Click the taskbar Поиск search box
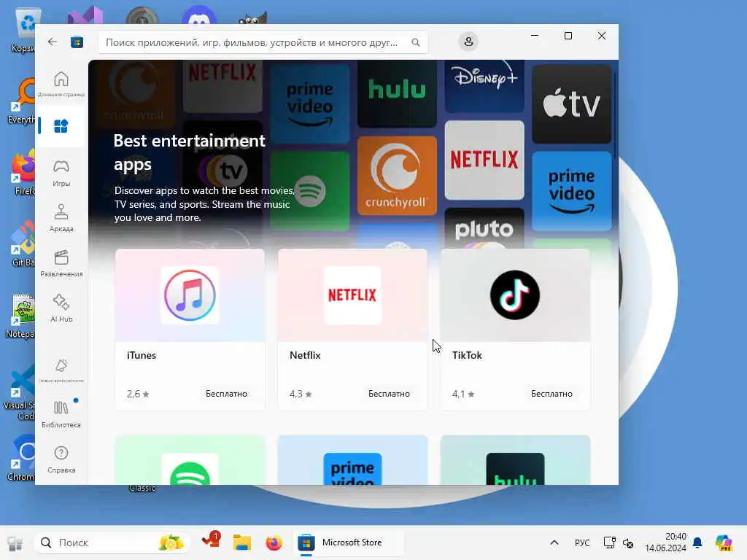This screenshot has height=560, width=747. tap(112, 542)
